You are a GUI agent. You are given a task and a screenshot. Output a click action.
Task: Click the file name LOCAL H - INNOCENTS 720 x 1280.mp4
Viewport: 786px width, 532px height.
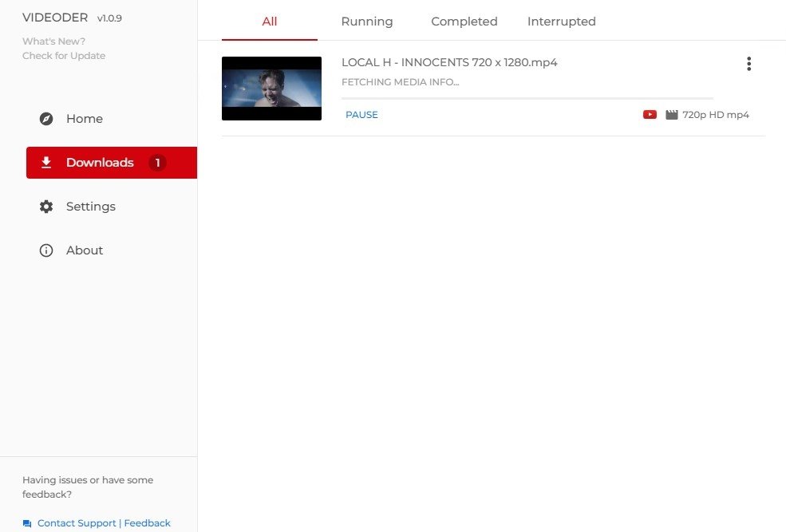tap(449, 63)
